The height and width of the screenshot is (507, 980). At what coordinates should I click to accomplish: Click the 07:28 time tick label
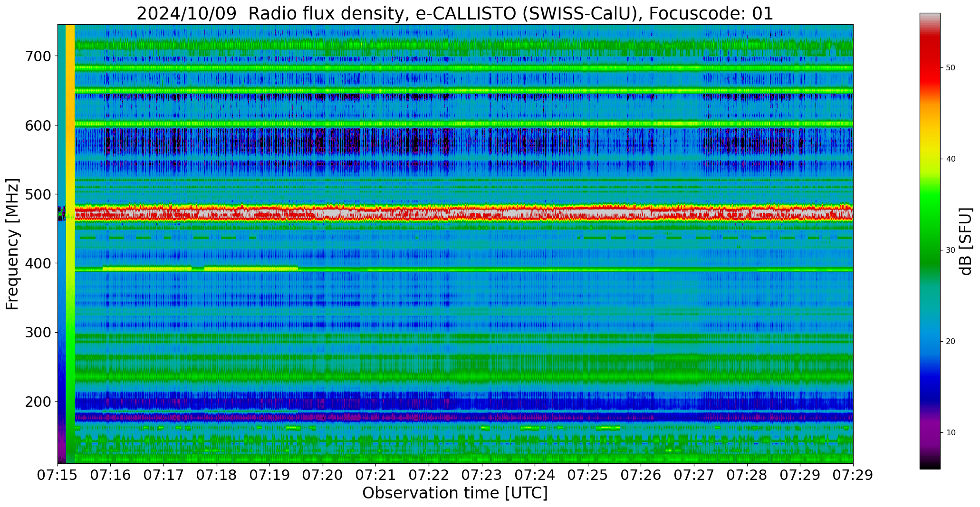[747, 475]
